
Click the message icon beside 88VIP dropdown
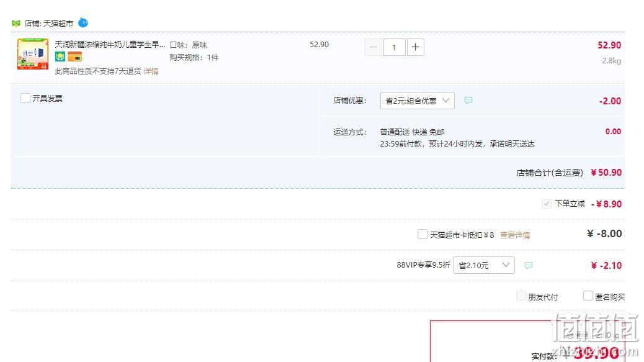529,265
